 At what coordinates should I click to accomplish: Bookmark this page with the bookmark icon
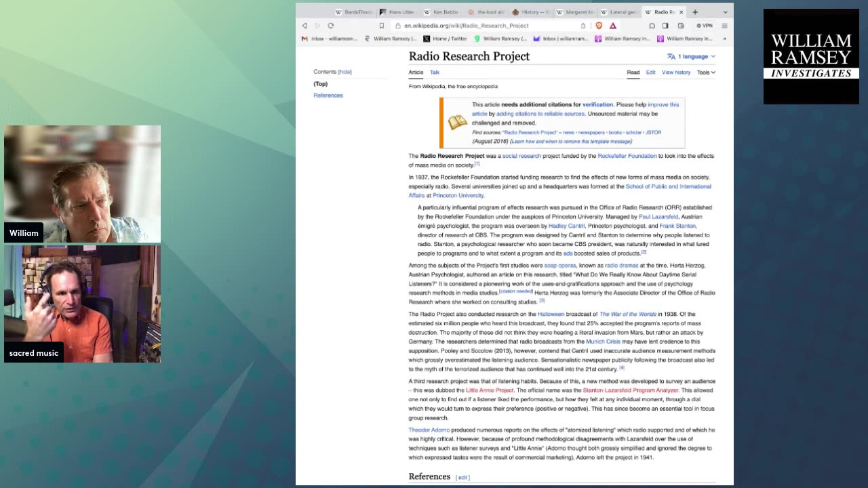click(382, 26)
